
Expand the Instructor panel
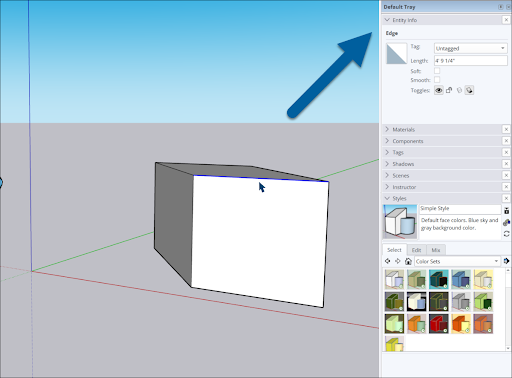(387, 187)
